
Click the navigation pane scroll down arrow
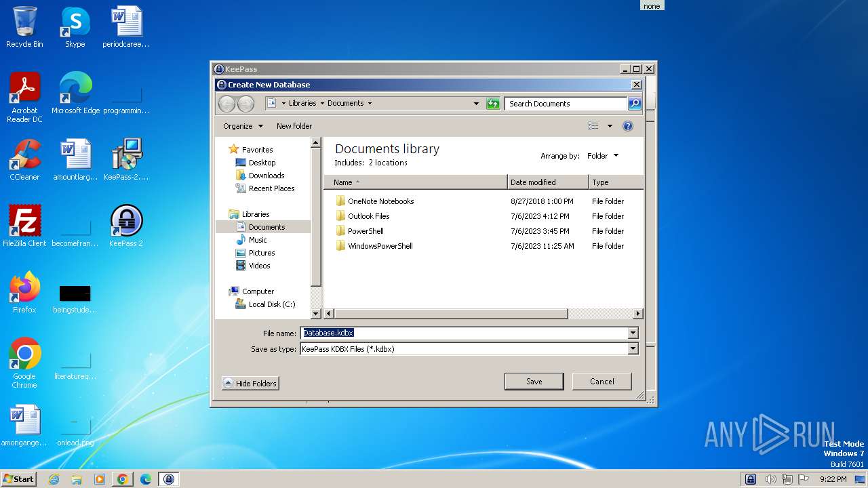click(315, 314)
